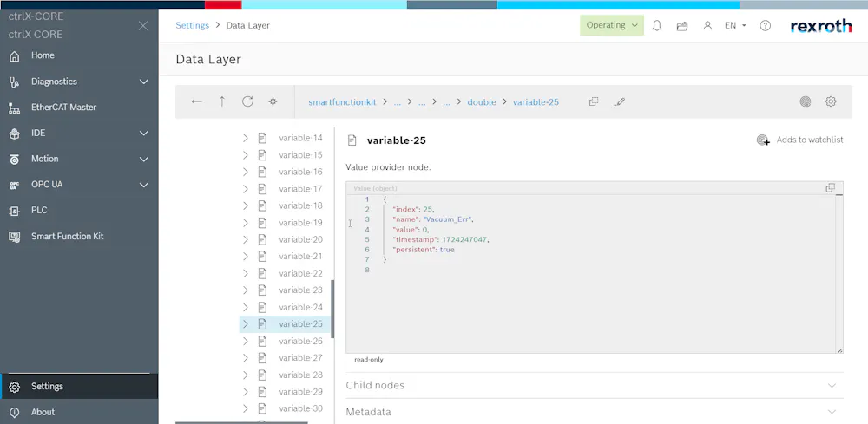Expand the Metadata section
Viewport: 868px width, 424px height.
[x=595, y=412]
